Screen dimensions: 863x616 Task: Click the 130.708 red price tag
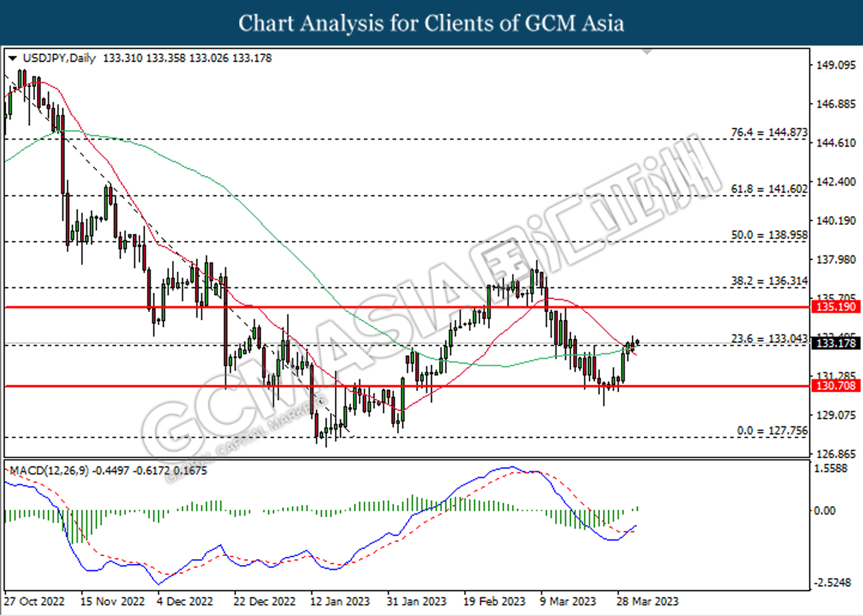click(x=836, y=385)
